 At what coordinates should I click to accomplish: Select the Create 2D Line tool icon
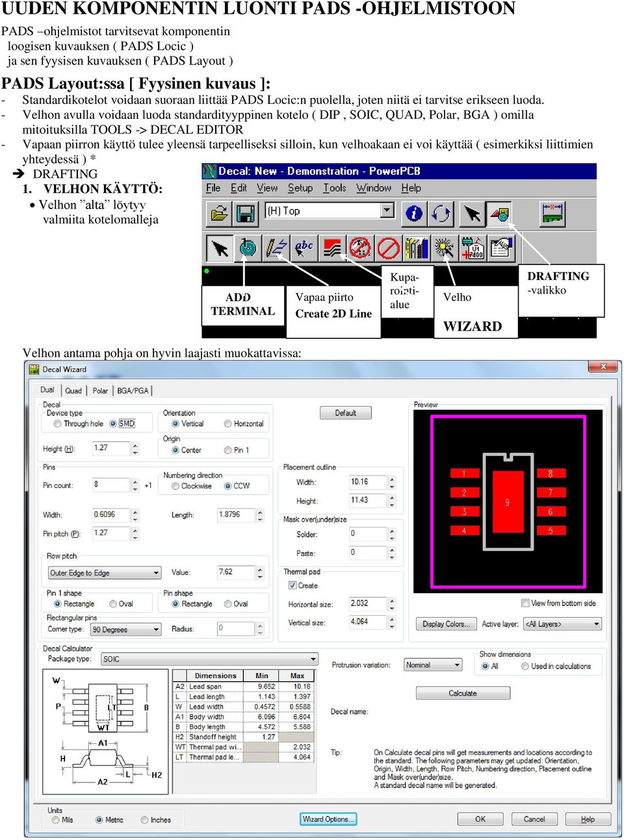[x=276, y=248]
